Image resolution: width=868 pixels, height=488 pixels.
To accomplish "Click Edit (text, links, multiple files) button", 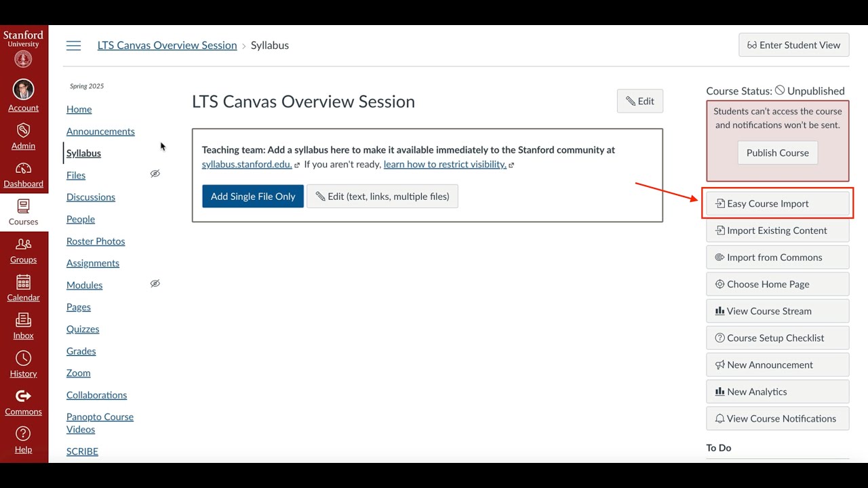I will point(382,197).
